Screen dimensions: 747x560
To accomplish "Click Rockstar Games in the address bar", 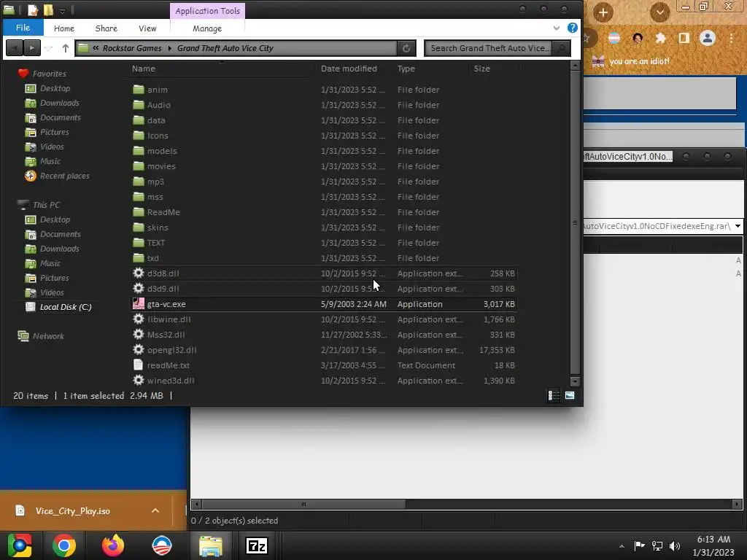I will [132, 48].
